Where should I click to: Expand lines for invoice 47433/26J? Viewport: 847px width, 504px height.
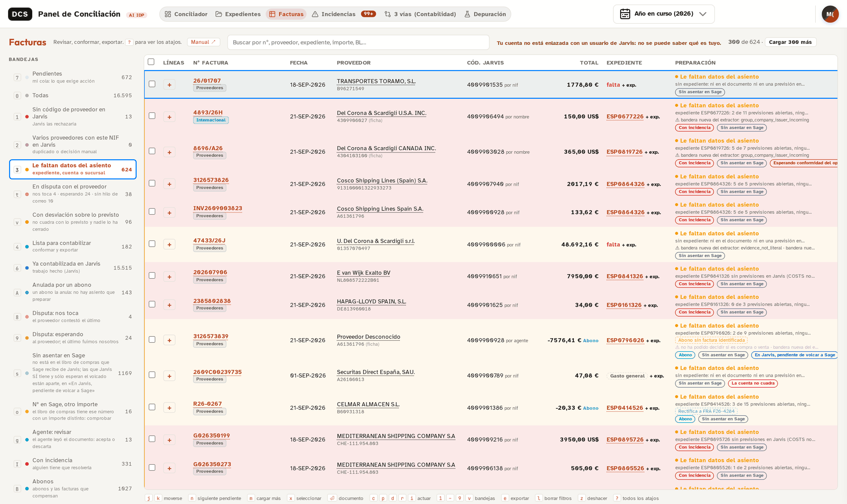coord(169,244)
